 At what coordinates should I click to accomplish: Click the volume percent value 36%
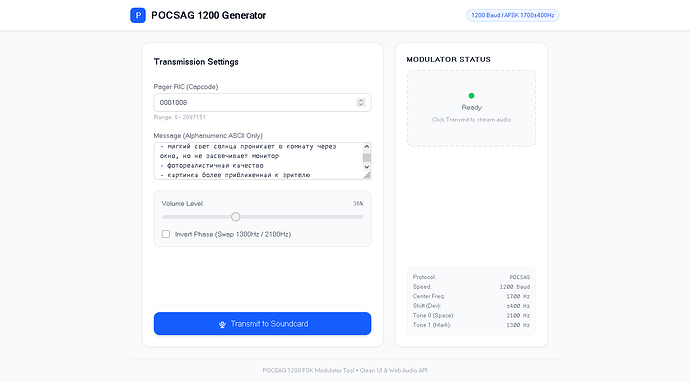coord(358,204)
